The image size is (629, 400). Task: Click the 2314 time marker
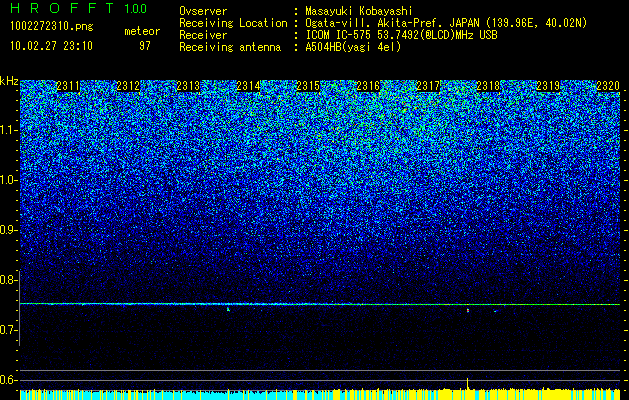pos(248,86)
